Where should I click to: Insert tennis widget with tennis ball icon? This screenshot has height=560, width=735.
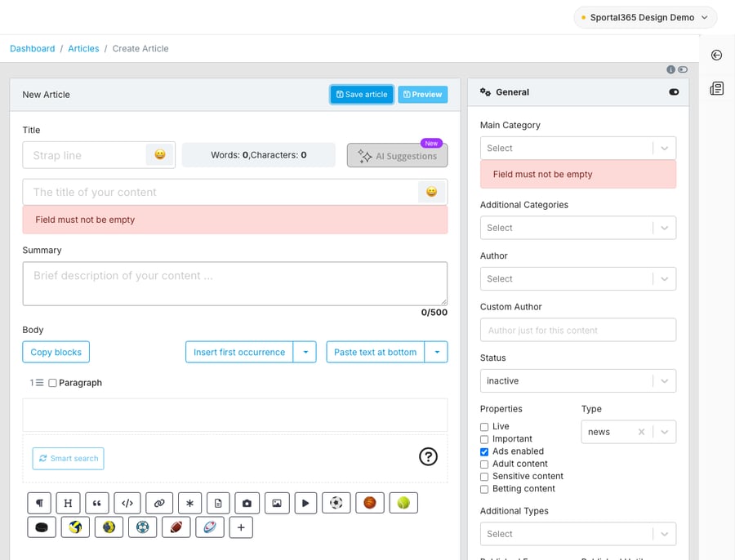point(403,503)
